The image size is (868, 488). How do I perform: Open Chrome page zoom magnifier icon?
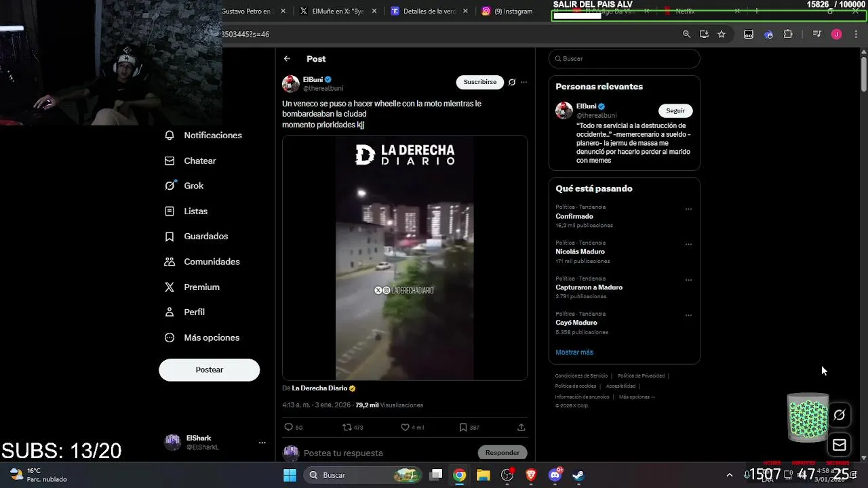point(686,34)
